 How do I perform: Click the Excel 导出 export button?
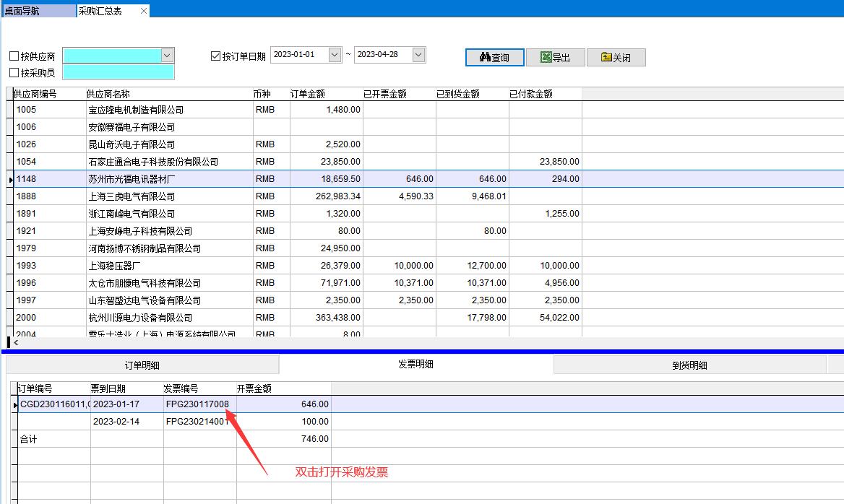(555, 58)
